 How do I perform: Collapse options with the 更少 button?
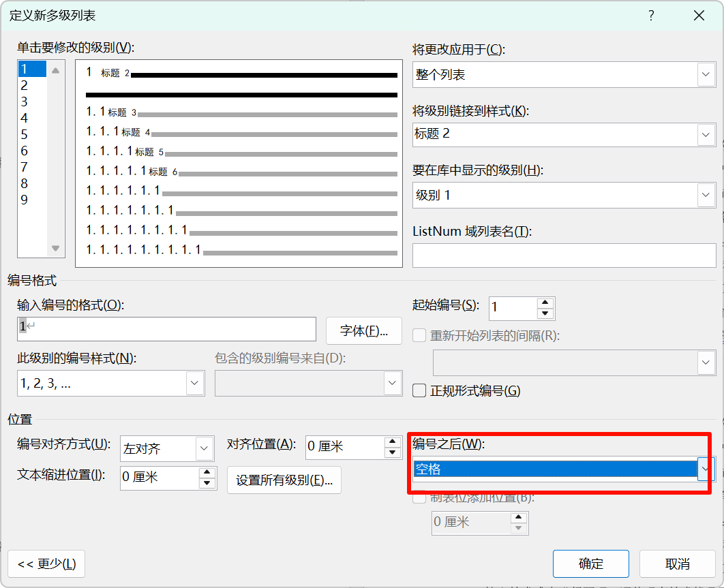click(x=46, y=564)
